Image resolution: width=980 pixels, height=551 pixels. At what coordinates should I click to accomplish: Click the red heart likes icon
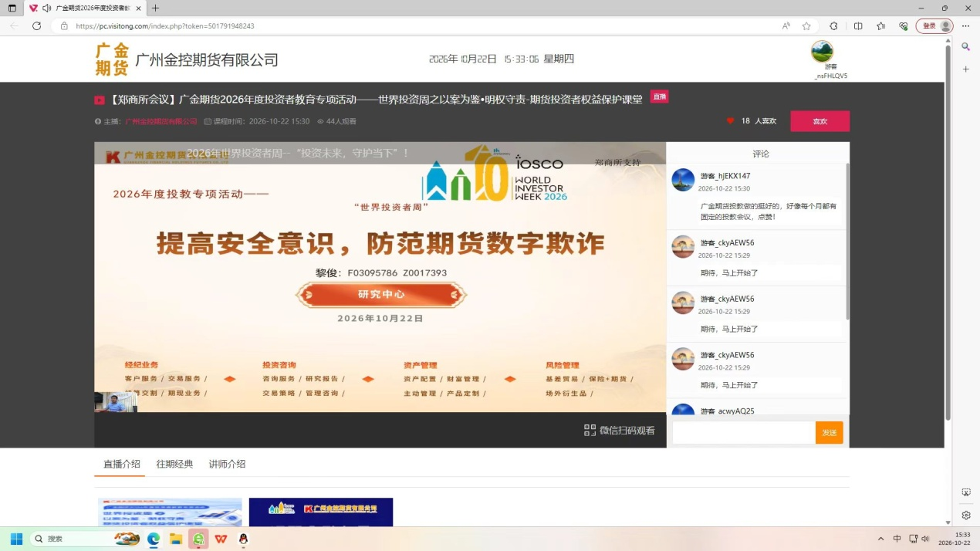tap(730, 121)
